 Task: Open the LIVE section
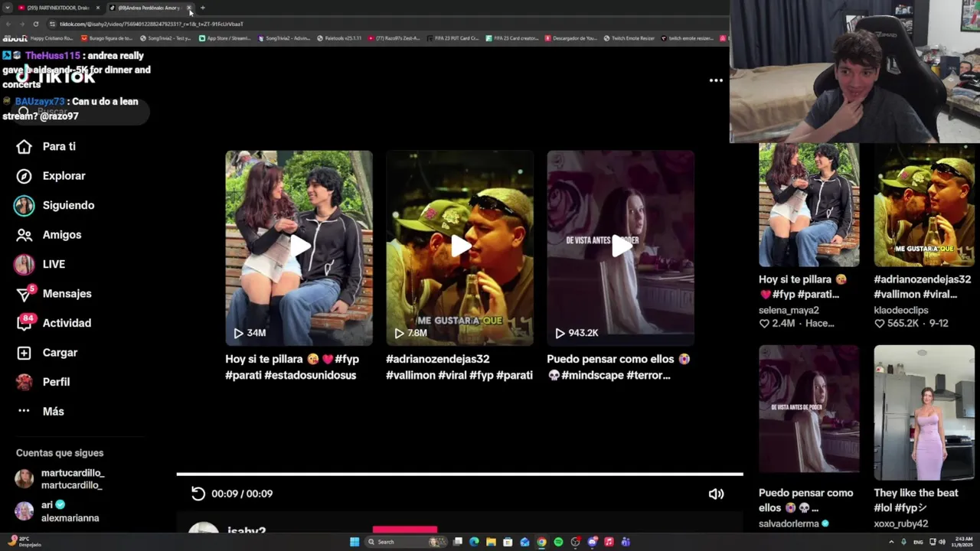(41, 264)
